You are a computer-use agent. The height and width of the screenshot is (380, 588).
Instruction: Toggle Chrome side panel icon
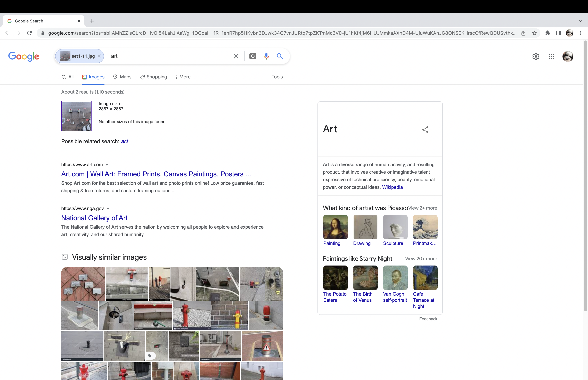click(x=558, y=33)
